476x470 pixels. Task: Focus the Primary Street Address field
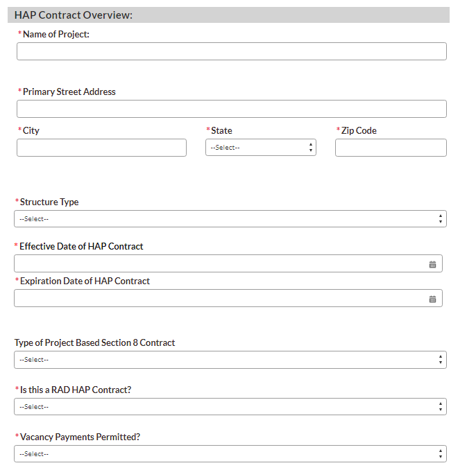231,109
